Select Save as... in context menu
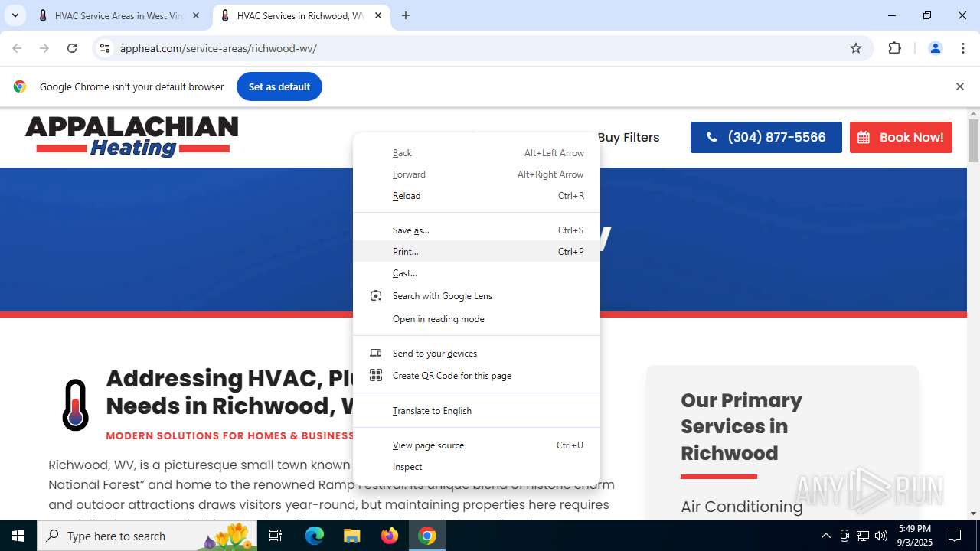Viewport: 980px width, 551px height. (476, 230)
